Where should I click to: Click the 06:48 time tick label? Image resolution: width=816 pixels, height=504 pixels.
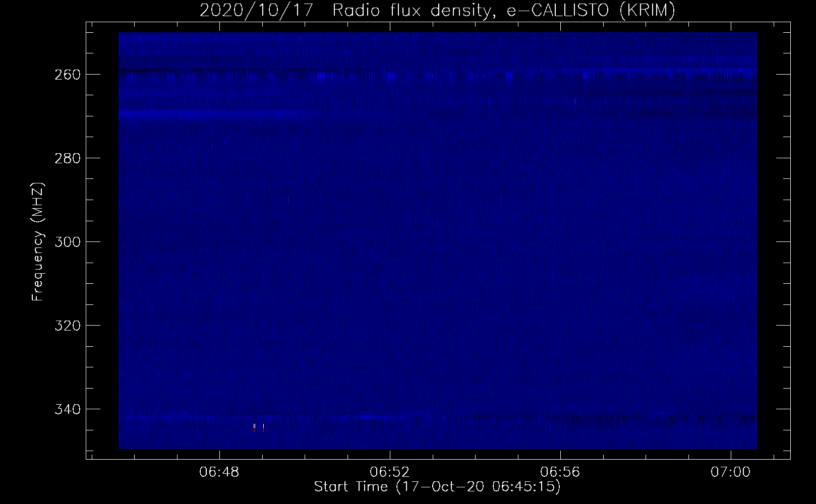[219, 472]
